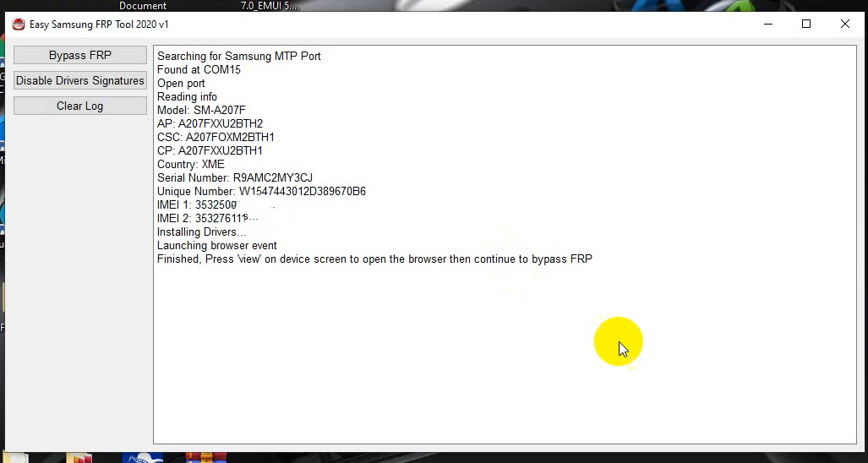
Task: Click the 'Country: XME' line
Action: coord(190,164)
